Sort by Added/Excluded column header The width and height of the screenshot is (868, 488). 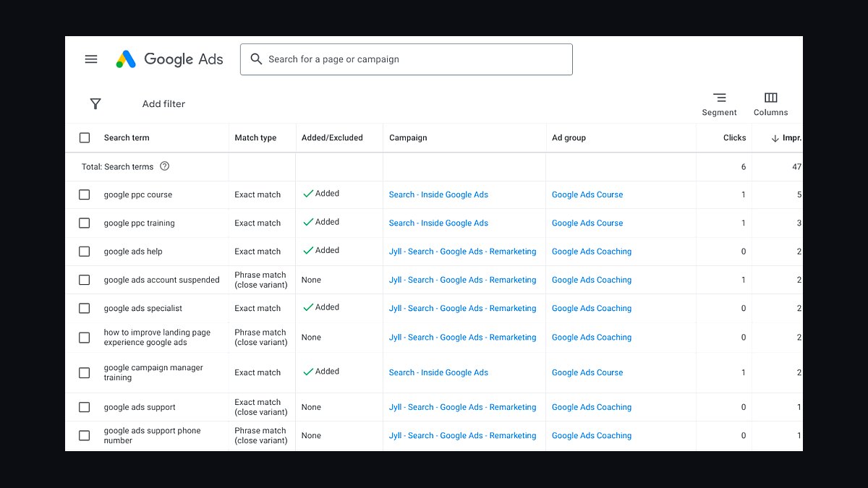[x=332, y=137]
